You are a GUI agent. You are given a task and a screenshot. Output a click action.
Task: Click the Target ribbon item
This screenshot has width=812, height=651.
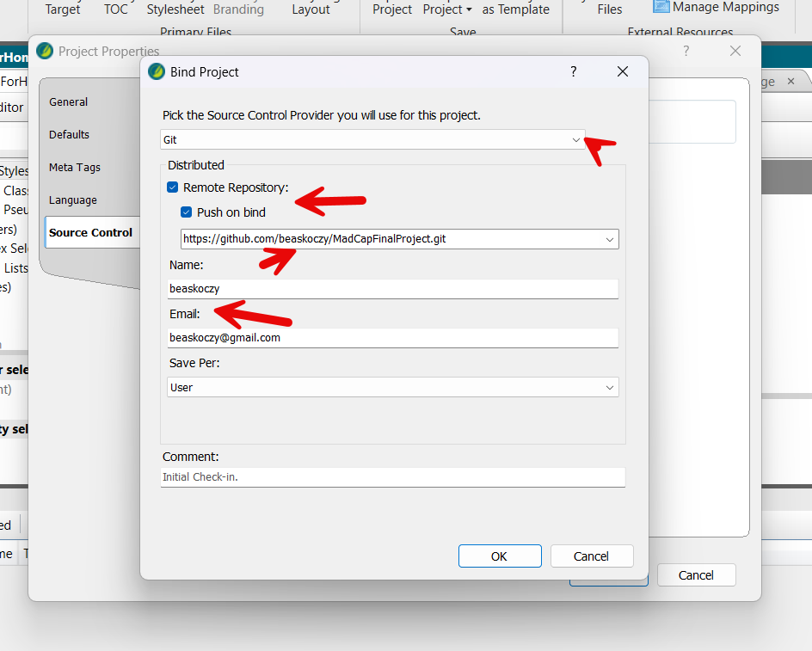pyautogui.click(x=63, y=9)
